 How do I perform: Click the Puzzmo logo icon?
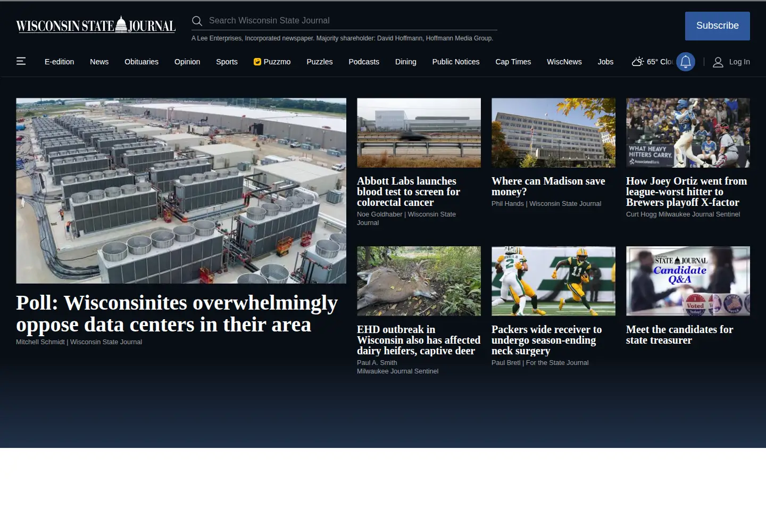click(257, 62)
